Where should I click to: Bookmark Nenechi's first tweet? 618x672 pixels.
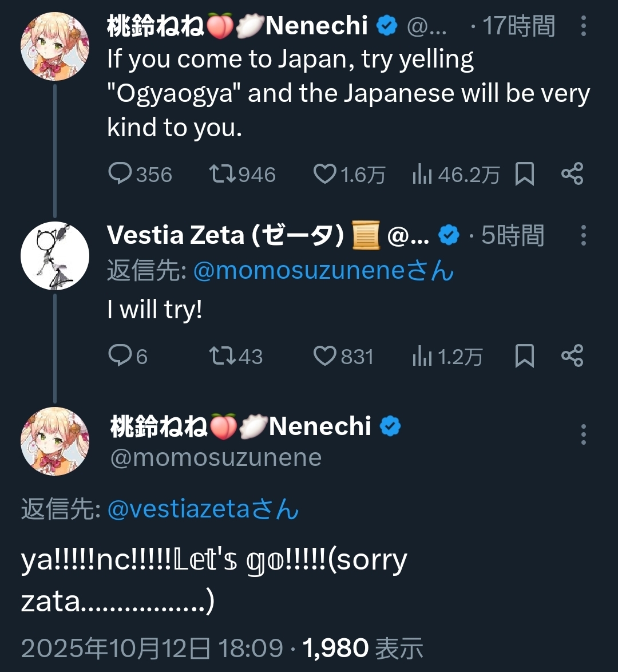pyautogui.click(x=524, y=174)
